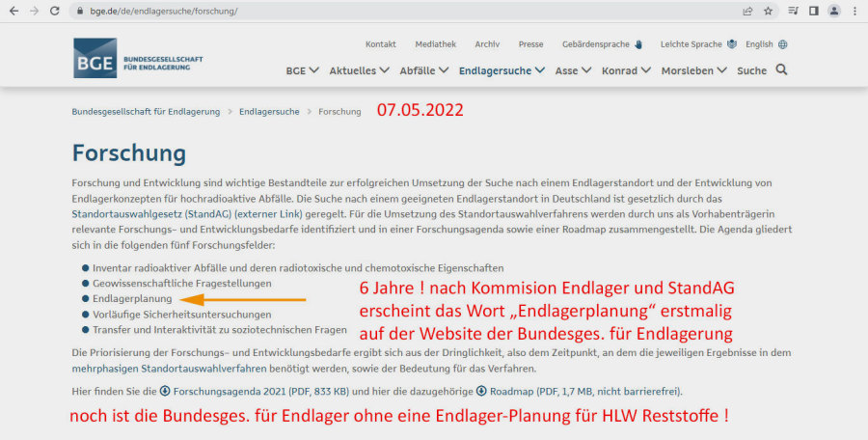The image size is (868, 440).
Task: Expand the Aktuelles menu dropdown
Action: (359, 70)
